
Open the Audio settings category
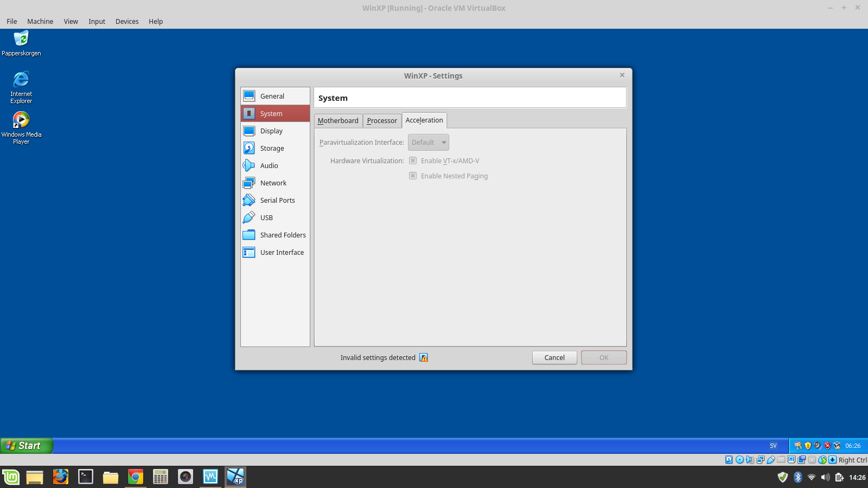[x=275, y=165]
